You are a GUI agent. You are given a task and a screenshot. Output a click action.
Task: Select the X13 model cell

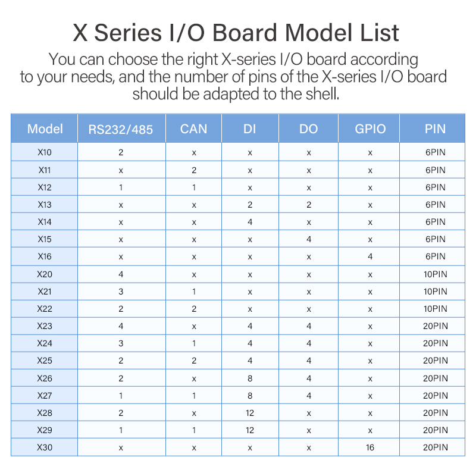point(45,205)
